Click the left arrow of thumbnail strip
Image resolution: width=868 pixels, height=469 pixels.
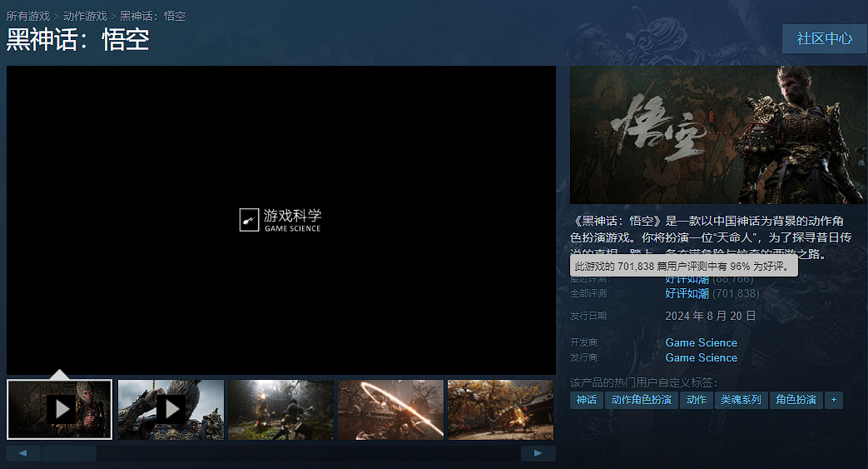click(x=22, y=453)
